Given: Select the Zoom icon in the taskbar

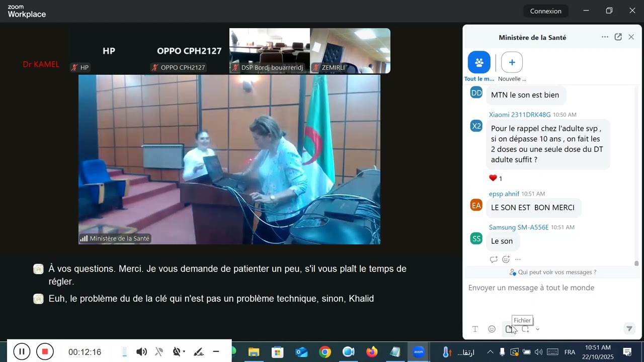Looking at the screenshot, I should coord(419,352).
